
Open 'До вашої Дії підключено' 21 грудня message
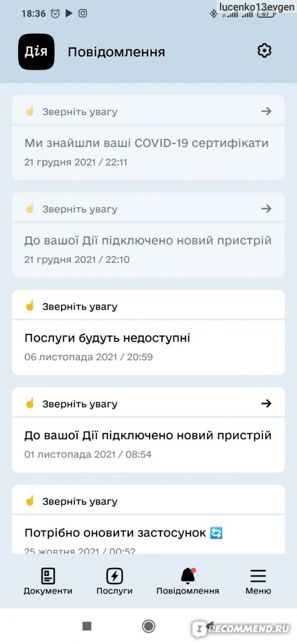[x=148, y=240]
